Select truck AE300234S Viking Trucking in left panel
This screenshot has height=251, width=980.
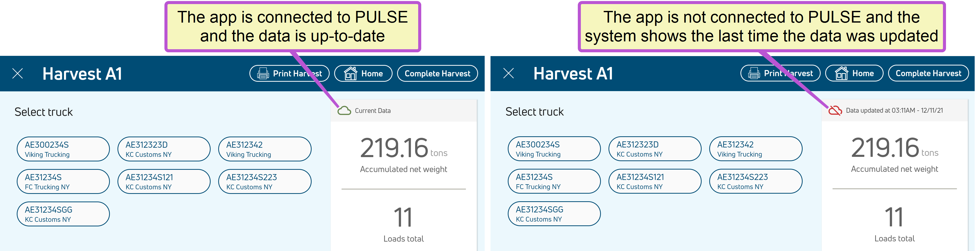63,149
